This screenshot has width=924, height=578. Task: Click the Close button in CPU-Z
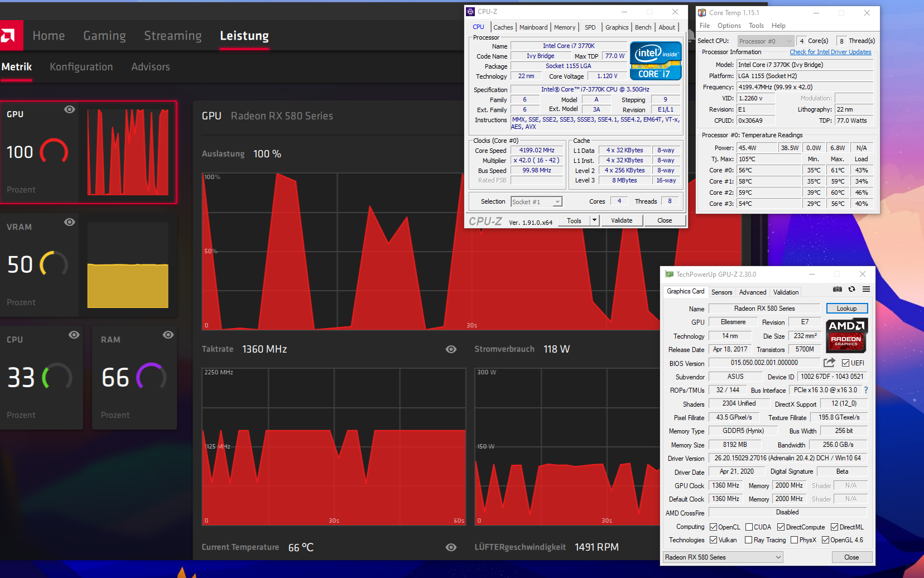(x=665, y=220)
